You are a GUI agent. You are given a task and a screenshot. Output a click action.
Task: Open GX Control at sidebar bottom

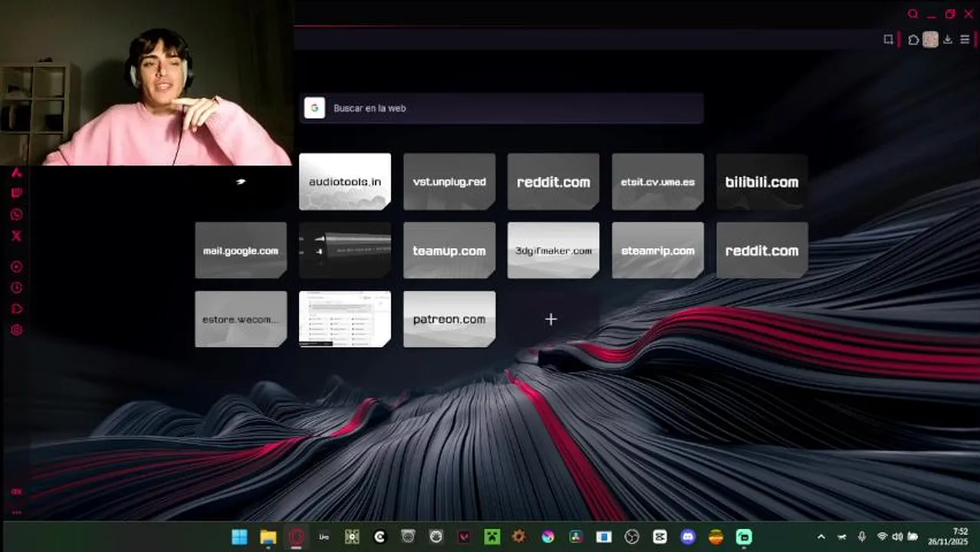(16, 491)
